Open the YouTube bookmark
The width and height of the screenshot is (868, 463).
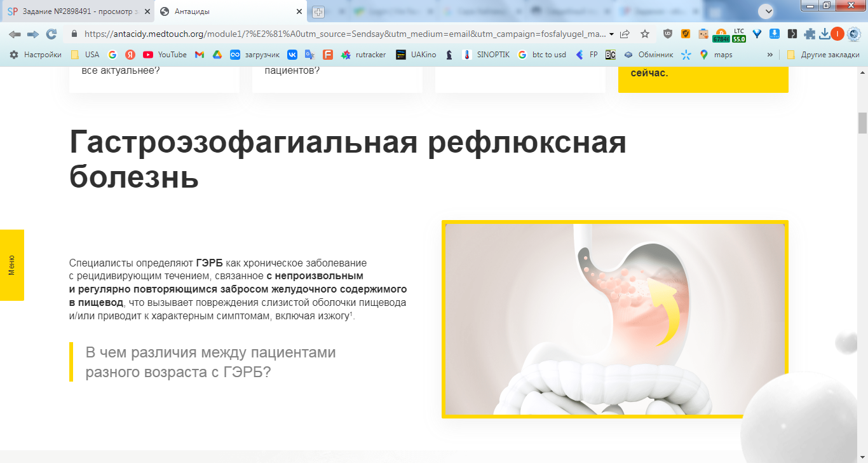(165, 55)
